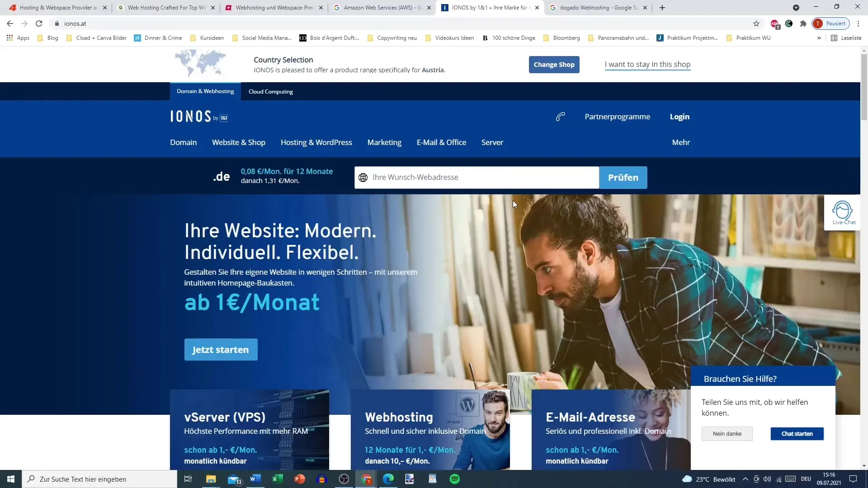Open the Domain navigation menu
This screenshot has height=488, width=868.
tap(184, 142)
